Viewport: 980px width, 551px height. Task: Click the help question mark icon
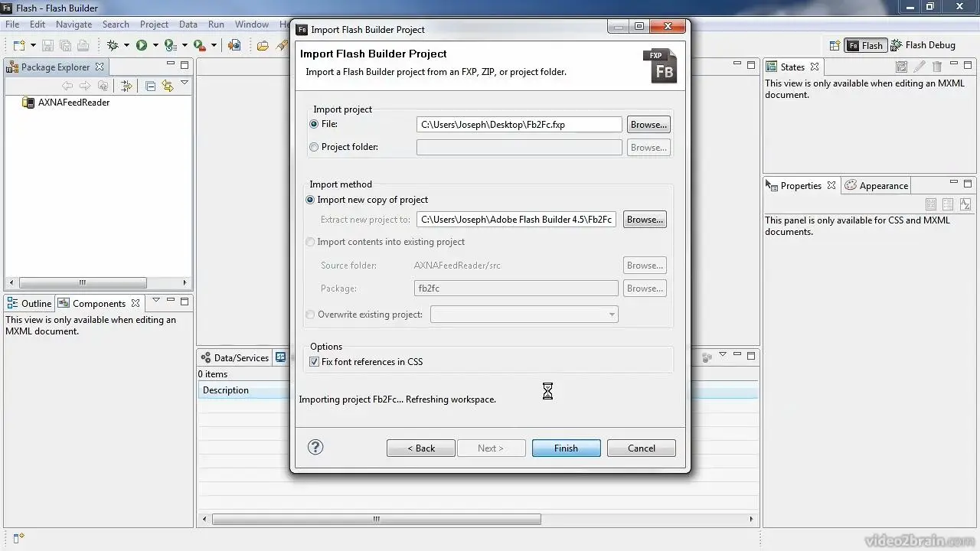(x=315, y=448)
